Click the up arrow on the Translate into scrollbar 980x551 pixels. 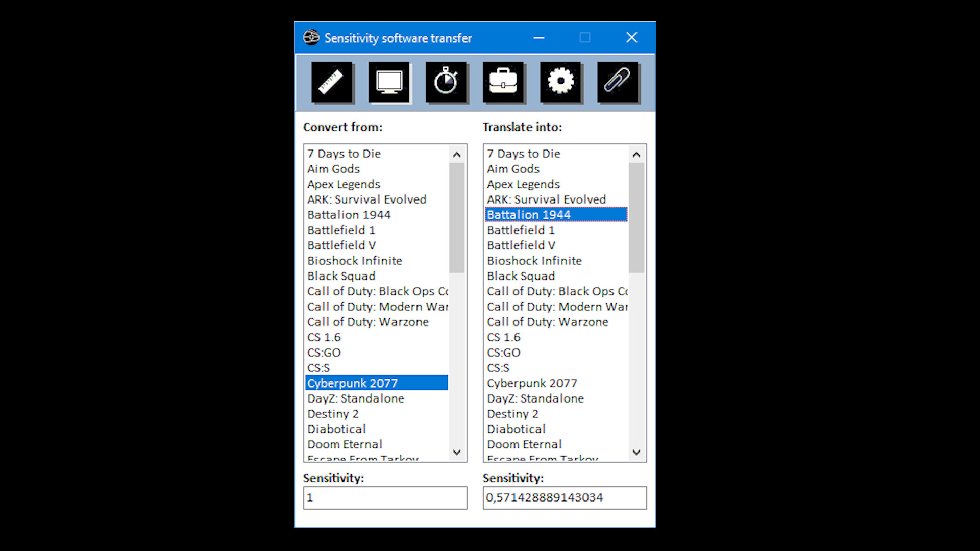pos(636,153)
